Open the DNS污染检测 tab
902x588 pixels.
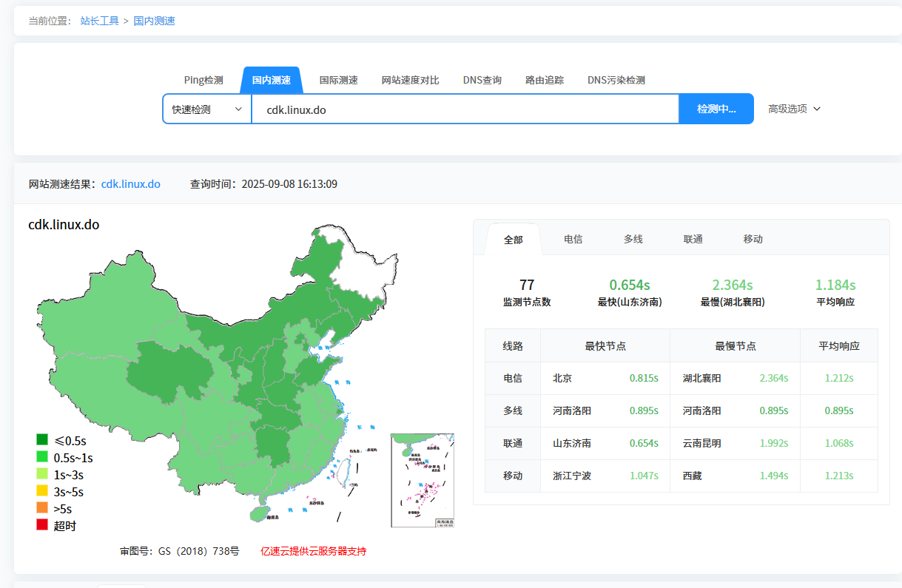[x=616, y=80]
